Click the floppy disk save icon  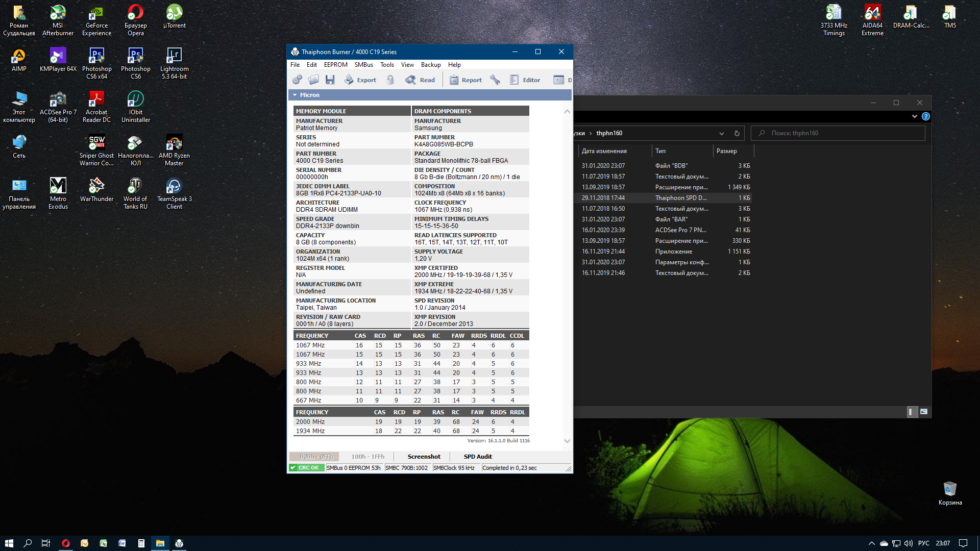click(x=330, y=80)
